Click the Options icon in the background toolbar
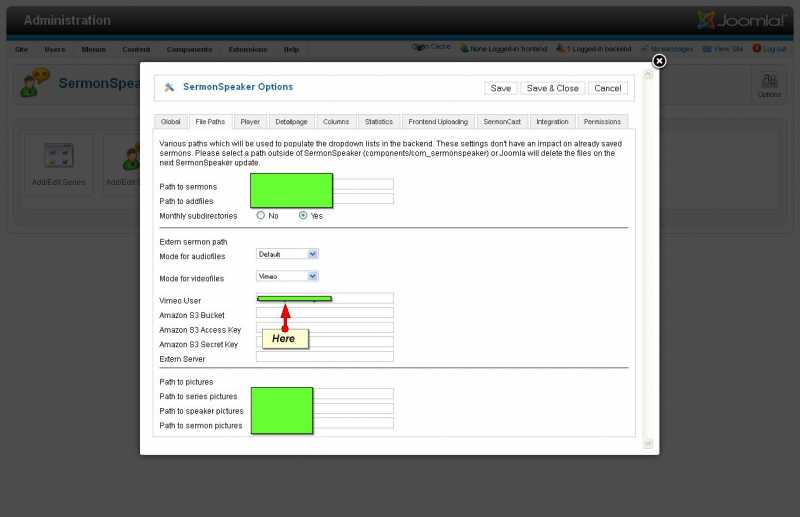 [x=769, y=85]
